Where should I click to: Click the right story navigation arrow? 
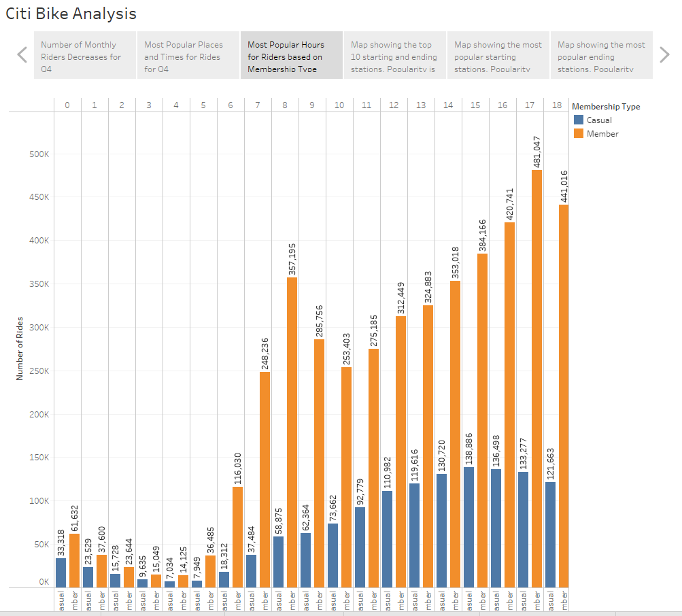tap(664, 54)
